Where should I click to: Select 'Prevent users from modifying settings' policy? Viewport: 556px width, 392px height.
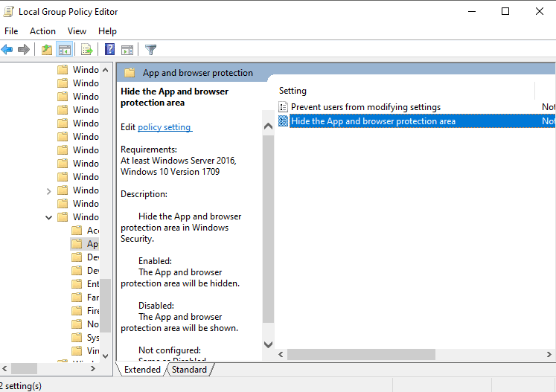coord(365,107)
